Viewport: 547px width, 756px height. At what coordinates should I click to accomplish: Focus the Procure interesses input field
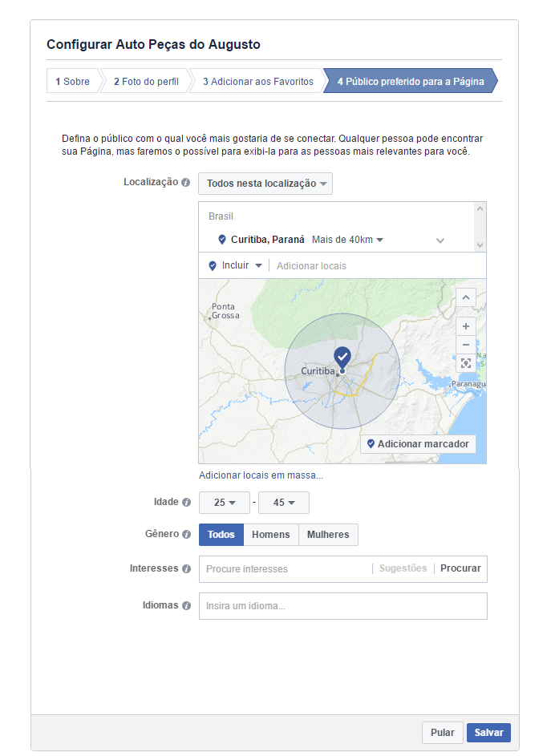[x=287, y=569]
